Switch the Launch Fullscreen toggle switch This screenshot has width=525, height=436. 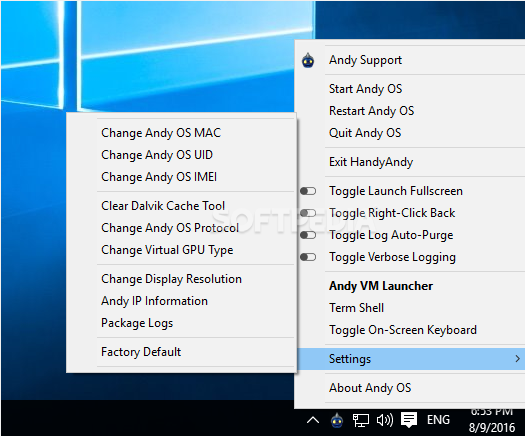pos(308,191)
